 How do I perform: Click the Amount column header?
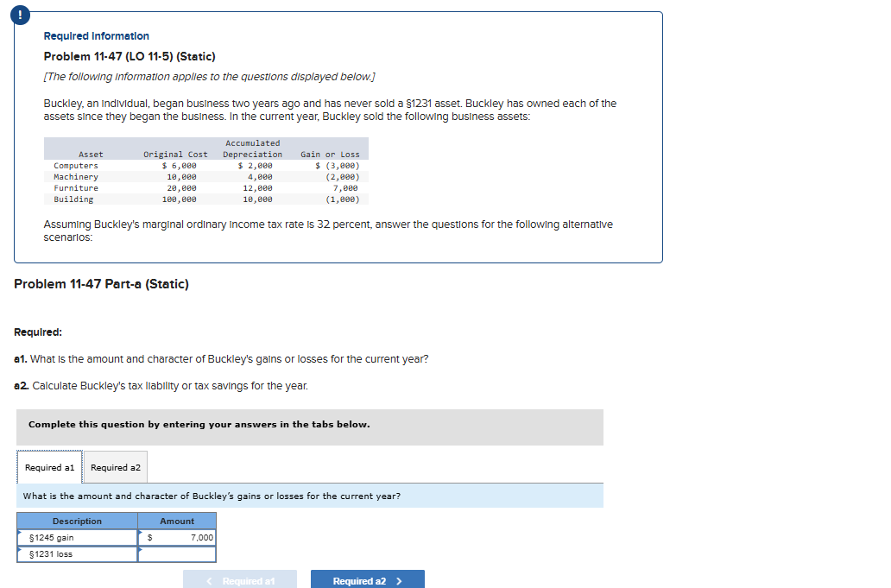click(x=177, y=521)
